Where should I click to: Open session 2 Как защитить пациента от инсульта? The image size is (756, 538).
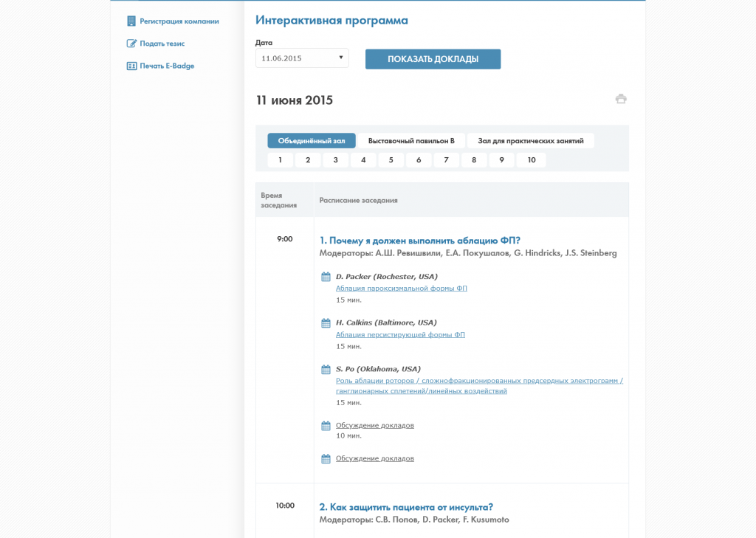coord(406,507)
